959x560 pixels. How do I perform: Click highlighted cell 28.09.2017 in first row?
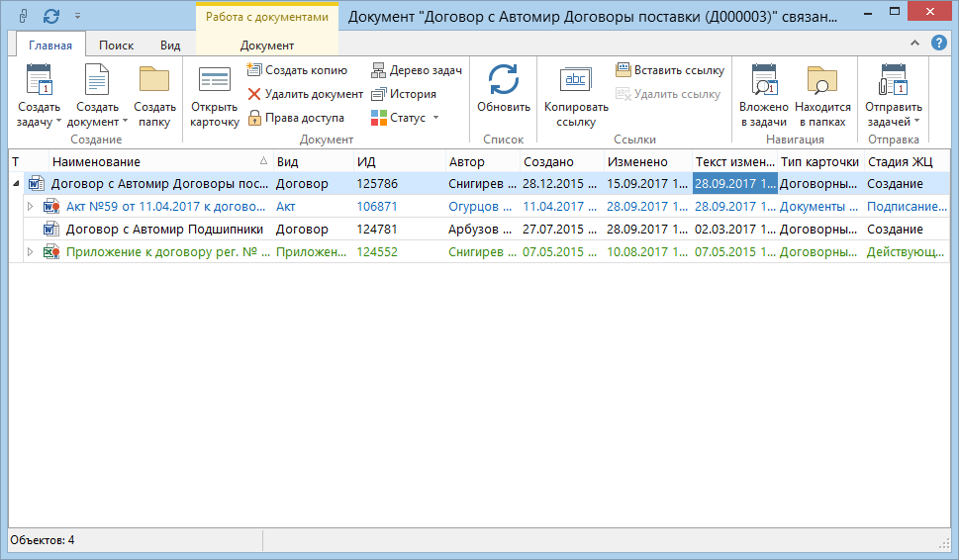[734, 183]
